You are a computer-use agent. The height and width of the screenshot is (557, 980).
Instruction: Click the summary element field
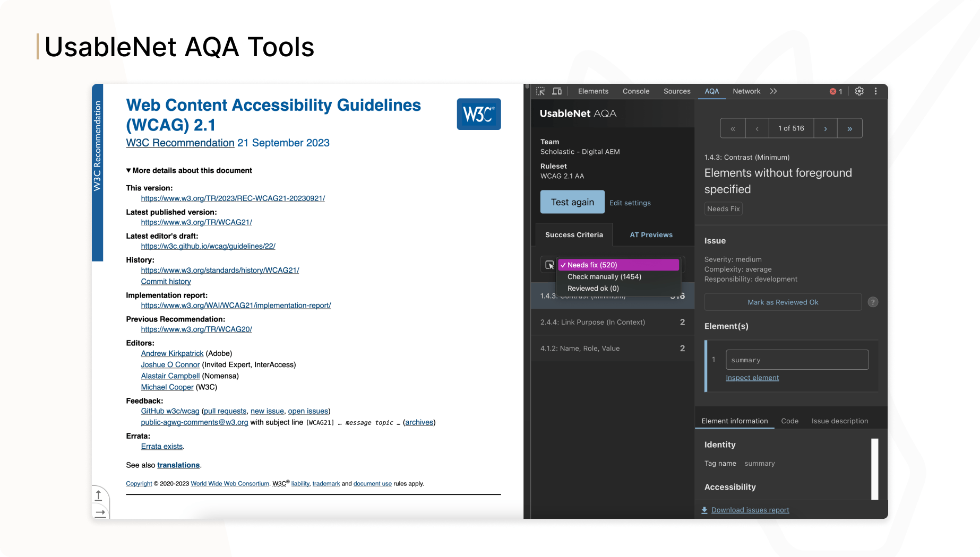pos(797,360)
